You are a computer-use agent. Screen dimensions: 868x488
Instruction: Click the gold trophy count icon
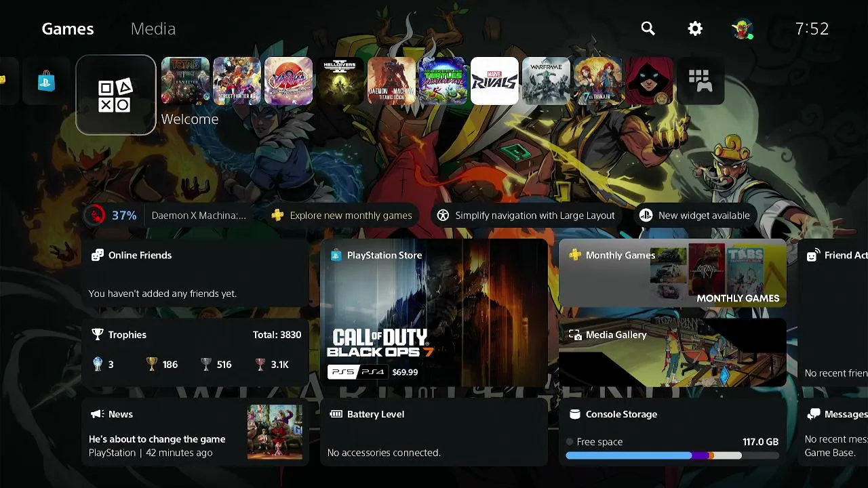click(x=152, y=365)
